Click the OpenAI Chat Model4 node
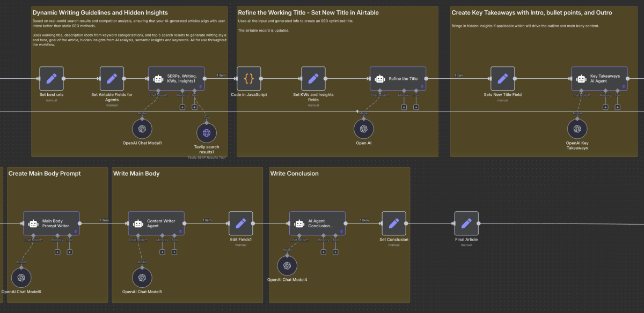Screen dimensions: 644x313 pyautogui.click(x=287, y=265)
